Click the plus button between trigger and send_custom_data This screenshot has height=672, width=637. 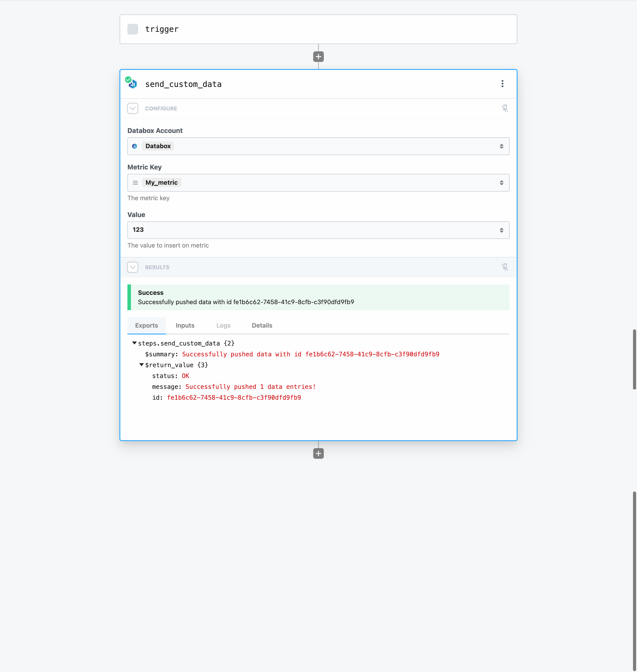click(x=318, y=56)
